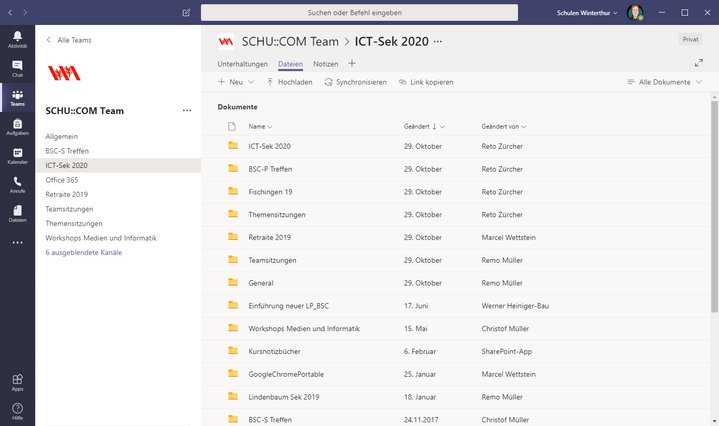Open the General folder
Screen dimensions: 719x426
[x=260, y=283]
